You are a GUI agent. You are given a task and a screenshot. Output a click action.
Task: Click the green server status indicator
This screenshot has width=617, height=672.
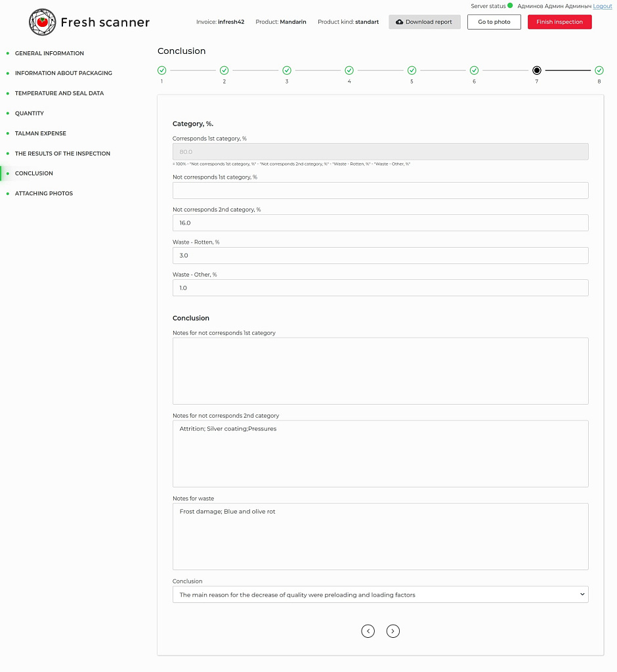click(x=510, y=6)
